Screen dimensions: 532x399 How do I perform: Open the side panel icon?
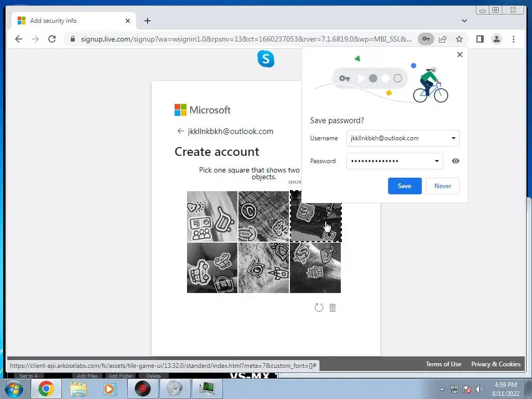[480, 39]
